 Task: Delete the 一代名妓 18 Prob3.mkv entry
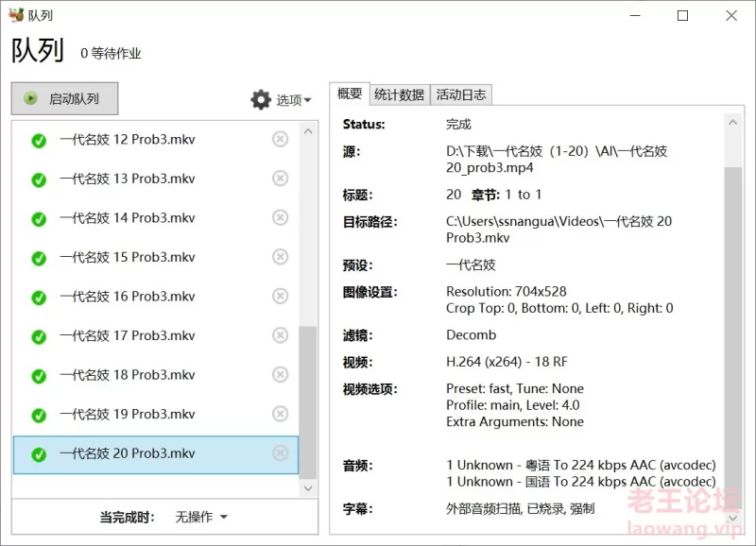(280, 375)
